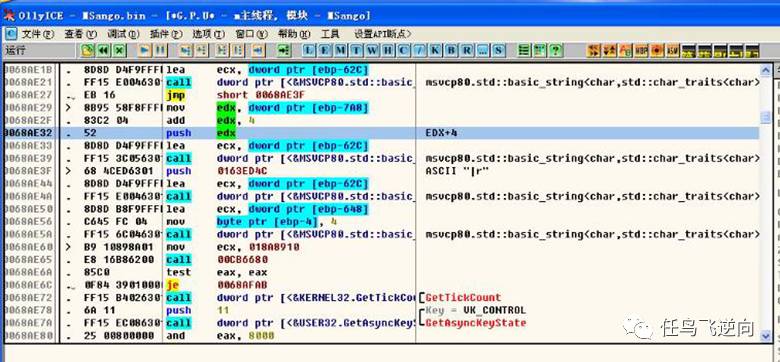Click the green appearance options icon
Screen dimensions: 780x362
tap(540, 50)
